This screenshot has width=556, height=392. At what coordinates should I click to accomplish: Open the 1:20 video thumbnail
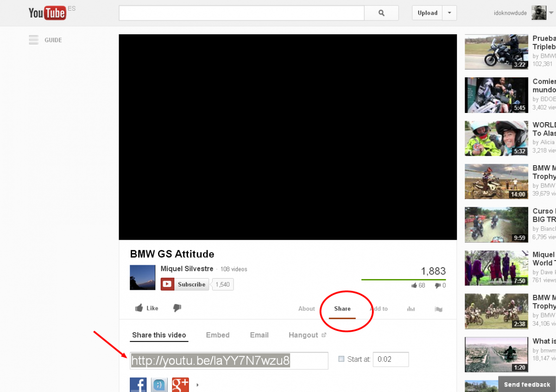pyautogui.click(x=496, y=355)
